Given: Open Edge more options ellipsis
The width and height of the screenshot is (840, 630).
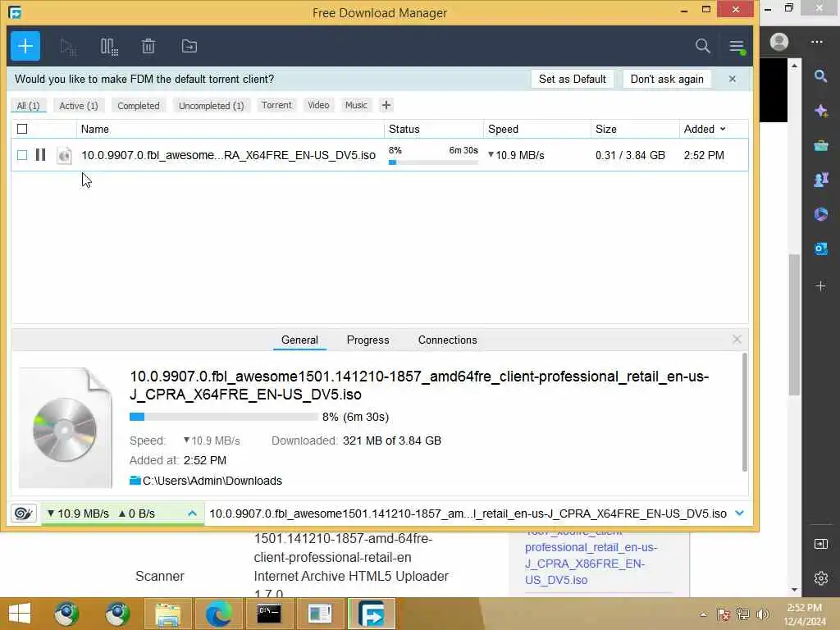Looking at the screenshot, I should [816, 42].
